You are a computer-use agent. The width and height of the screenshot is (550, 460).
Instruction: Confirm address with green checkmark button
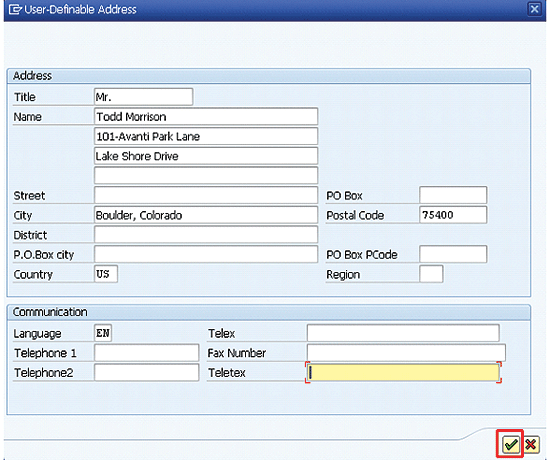tap(511, 445)
